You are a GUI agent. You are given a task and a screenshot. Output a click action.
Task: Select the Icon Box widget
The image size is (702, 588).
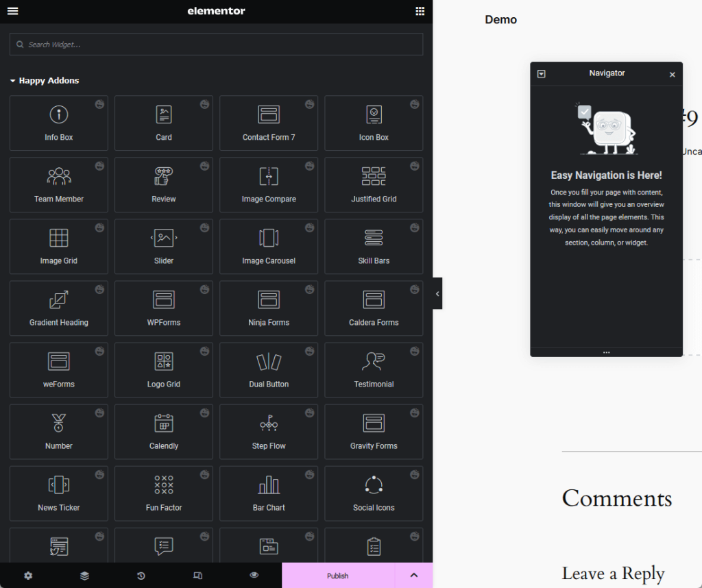pos(374,123)
